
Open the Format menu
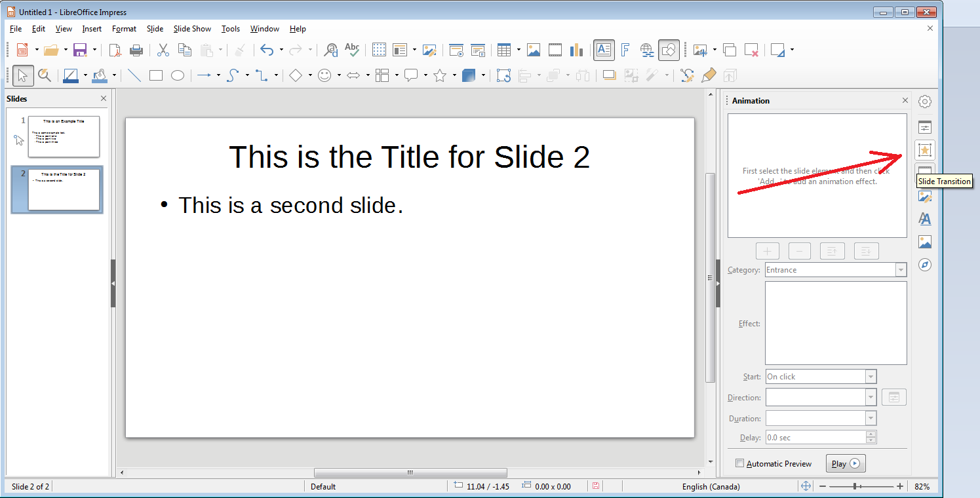pos(124,29)
